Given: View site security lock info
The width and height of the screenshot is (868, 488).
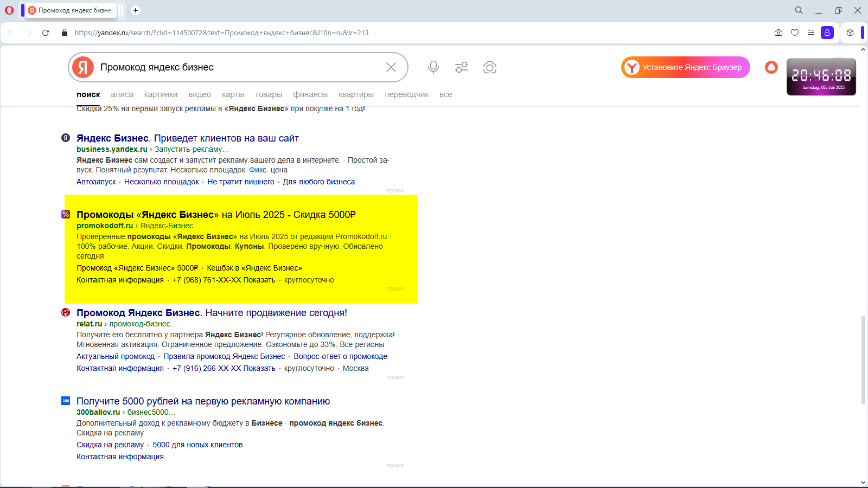Looking at the screenshot, I should tap(65, 33).
